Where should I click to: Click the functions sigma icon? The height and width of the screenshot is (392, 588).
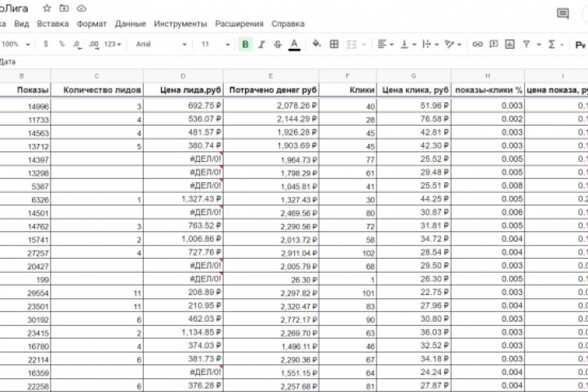[551, 44]
